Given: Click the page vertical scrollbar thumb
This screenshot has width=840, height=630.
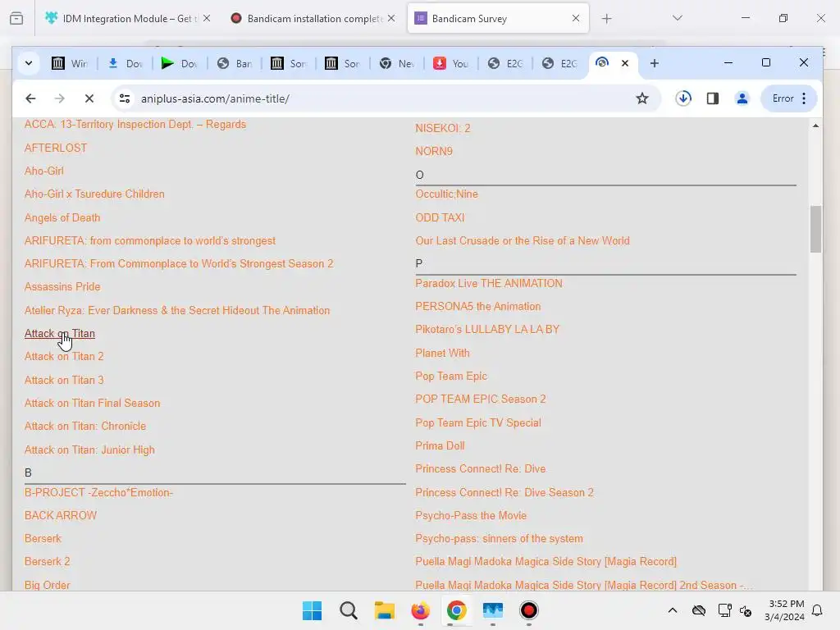Looking at the screenshot, I should pyautogui.click(x=815, y=229).
